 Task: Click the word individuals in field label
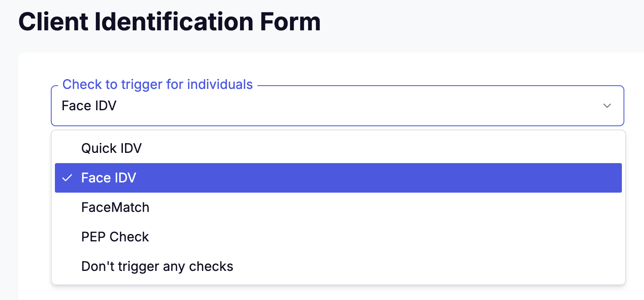[x=220, y=84]
